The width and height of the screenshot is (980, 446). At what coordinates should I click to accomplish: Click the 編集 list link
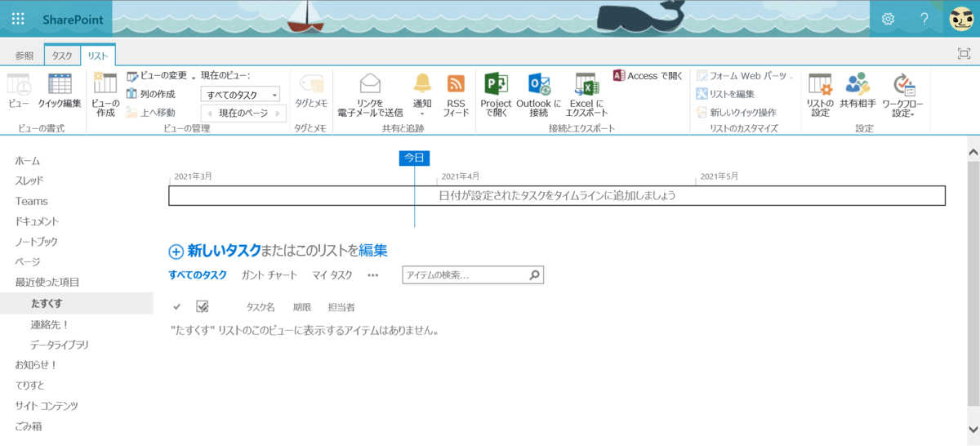tap(373, 251)
